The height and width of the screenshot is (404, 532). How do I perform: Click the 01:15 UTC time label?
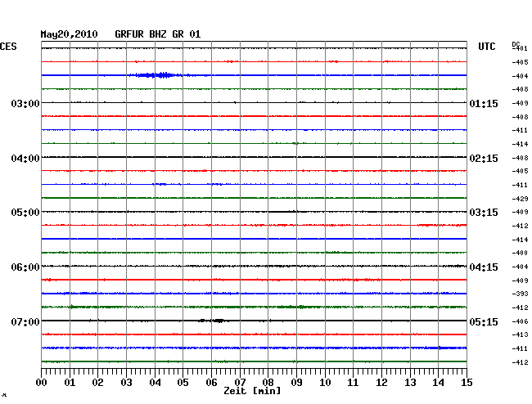[x=484, y=103]
